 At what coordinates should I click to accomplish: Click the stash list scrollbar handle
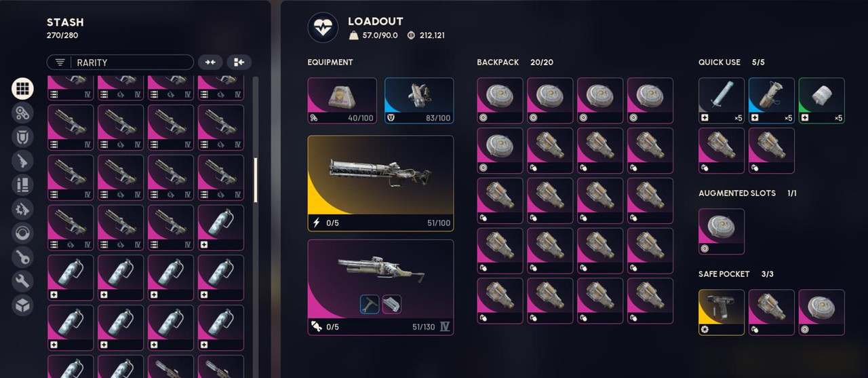point(256,180)
